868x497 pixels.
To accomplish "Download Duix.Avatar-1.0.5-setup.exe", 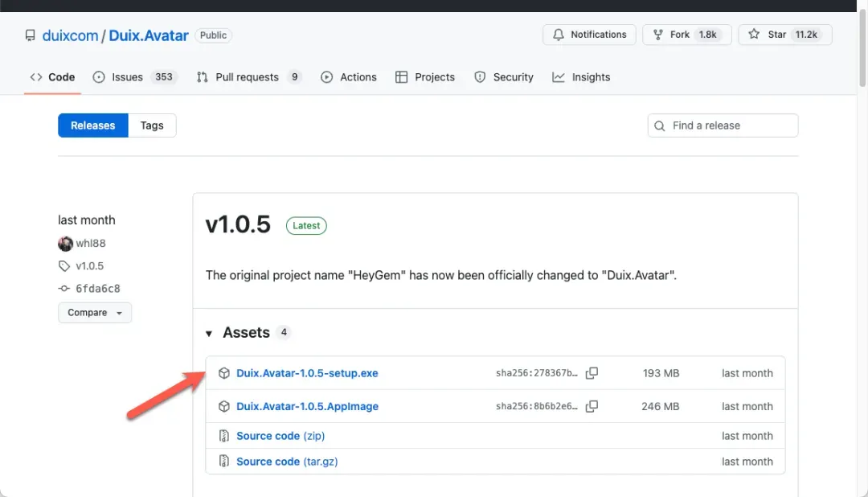I will (307, 373).
